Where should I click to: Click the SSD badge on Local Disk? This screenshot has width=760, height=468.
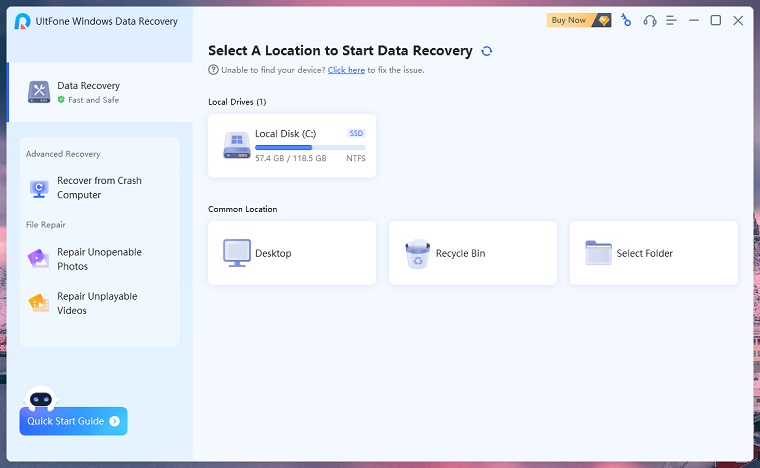(x=356, y=133)
